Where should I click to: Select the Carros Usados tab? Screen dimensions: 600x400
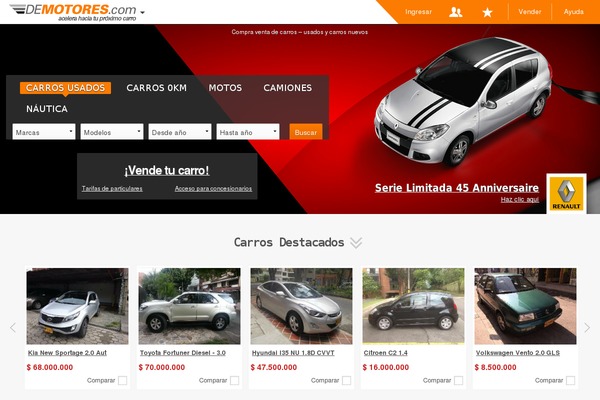click(65, 88)
